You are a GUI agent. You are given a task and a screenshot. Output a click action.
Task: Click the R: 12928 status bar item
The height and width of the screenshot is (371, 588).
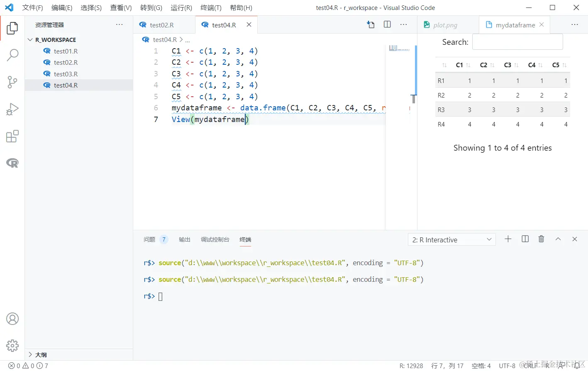[411, 366]
